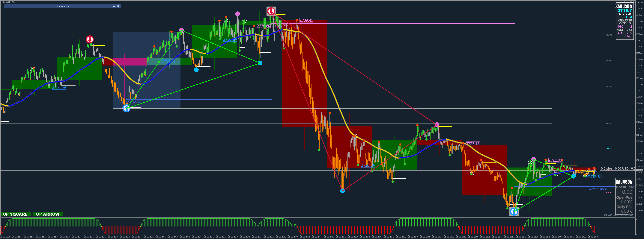Screen dimensions: 644x239
Task: Select the 2730.59 blue price label
Action: [x=59, y=87]
